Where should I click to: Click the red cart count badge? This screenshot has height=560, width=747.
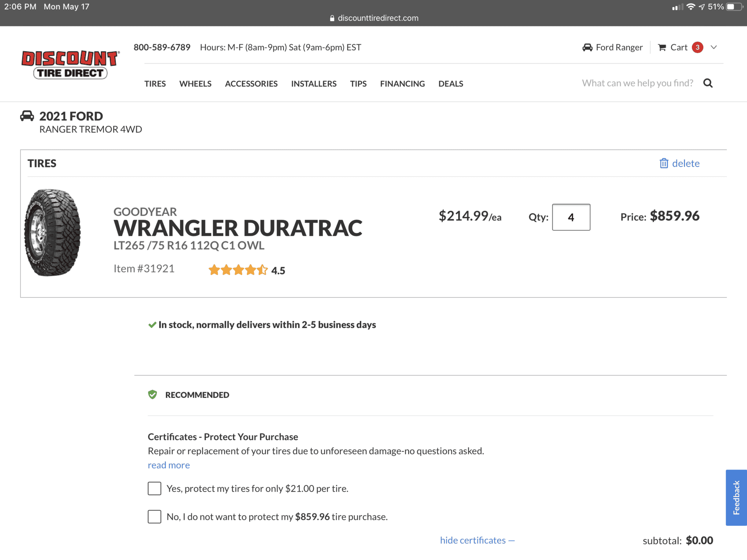pyautogui.click(x=697, y=48)
